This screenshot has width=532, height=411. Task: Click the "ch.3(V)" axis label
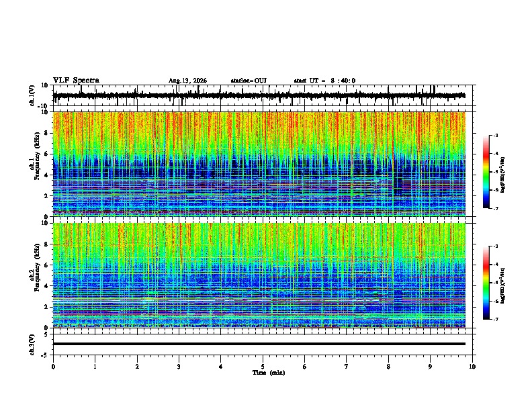coord(32,345)
